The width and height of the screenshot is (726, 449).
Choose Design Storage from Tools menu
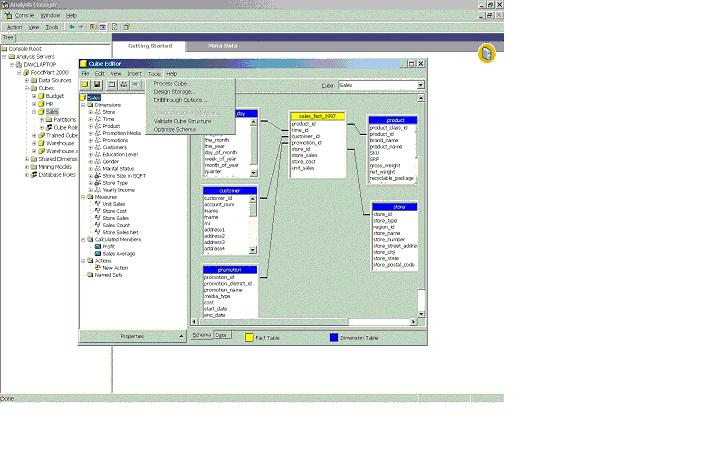(x=174, y=92)
